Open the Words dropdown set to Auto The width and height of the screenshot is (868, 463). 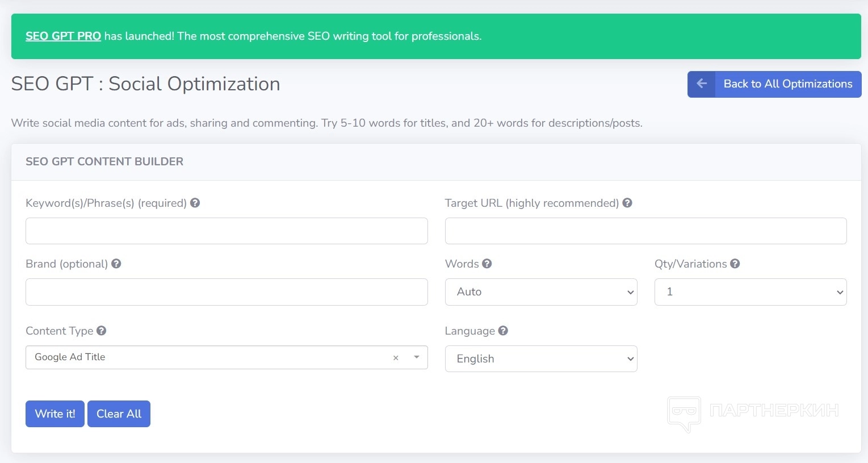pyautogui.click(x=540, y=292)
